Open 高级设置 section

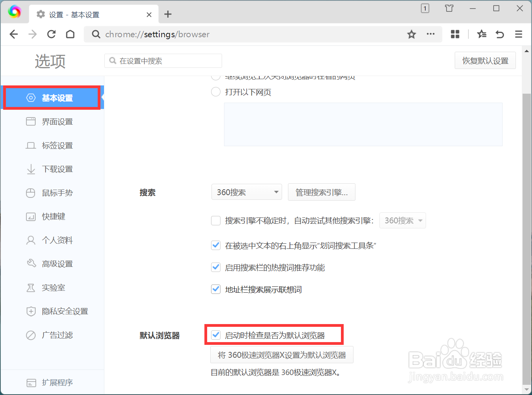(52, 264)
